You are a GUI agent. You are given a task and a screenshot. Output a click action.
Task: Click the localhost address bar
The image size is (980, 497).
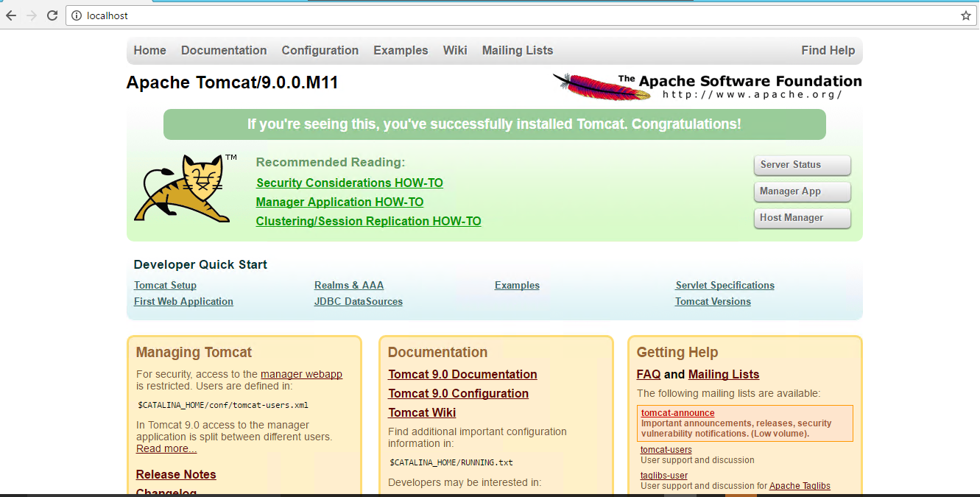[442, 15]
